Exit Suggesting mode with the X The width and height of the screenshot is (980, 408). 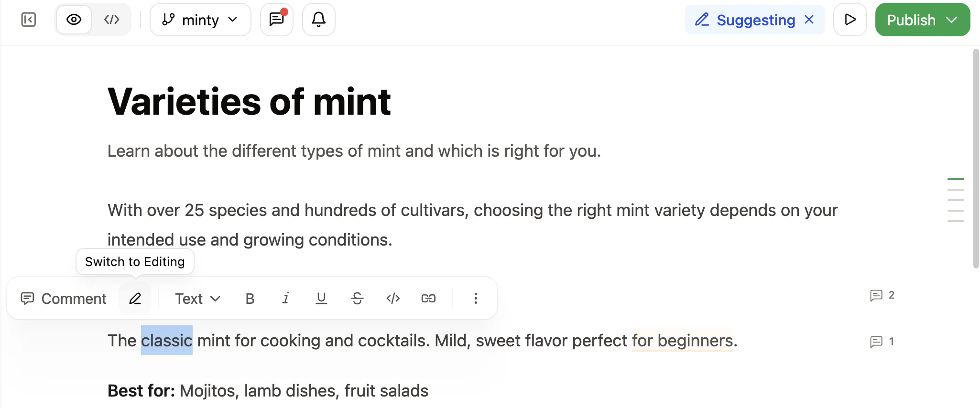(809, 20)
